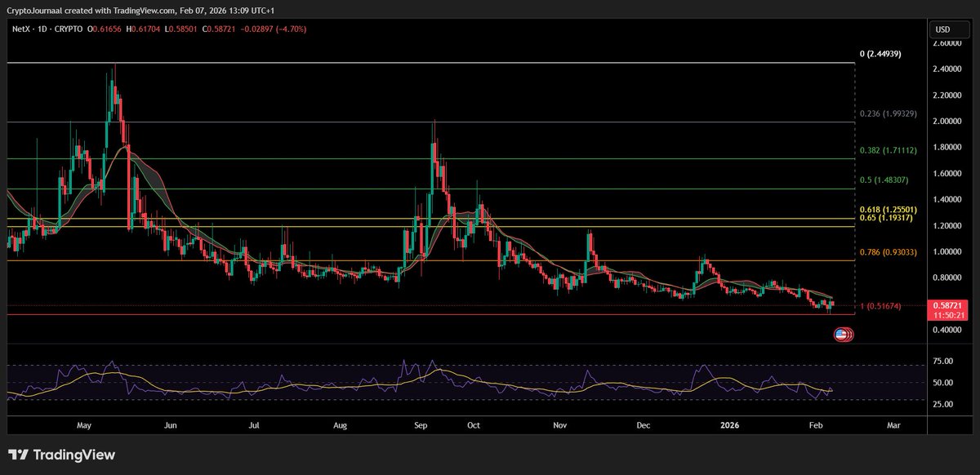Click the Mar label on time axis

click(893, 425)
